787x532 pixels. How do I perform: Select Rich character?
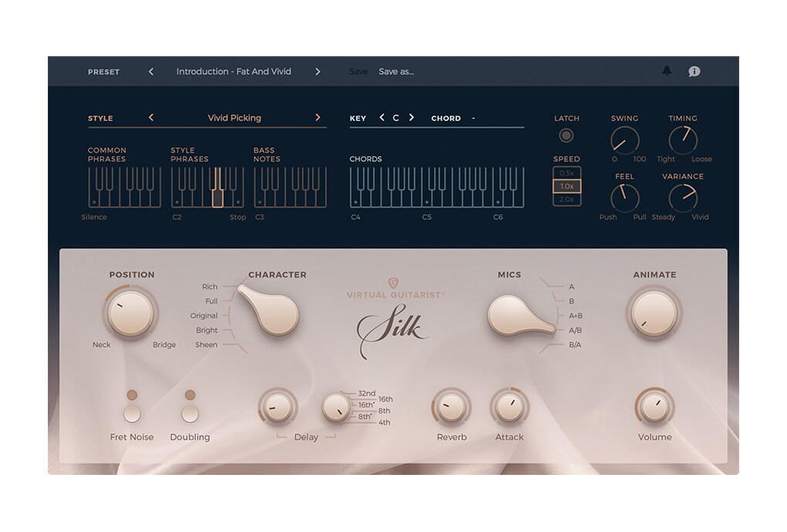click(x=210, y=287)
